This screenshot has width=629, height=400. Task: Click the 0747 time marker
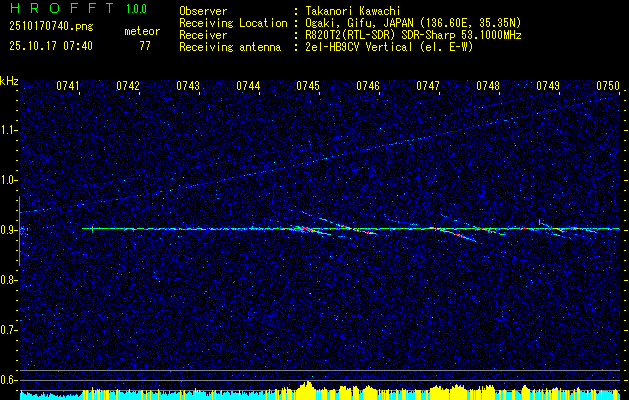(x=428, y=86)
